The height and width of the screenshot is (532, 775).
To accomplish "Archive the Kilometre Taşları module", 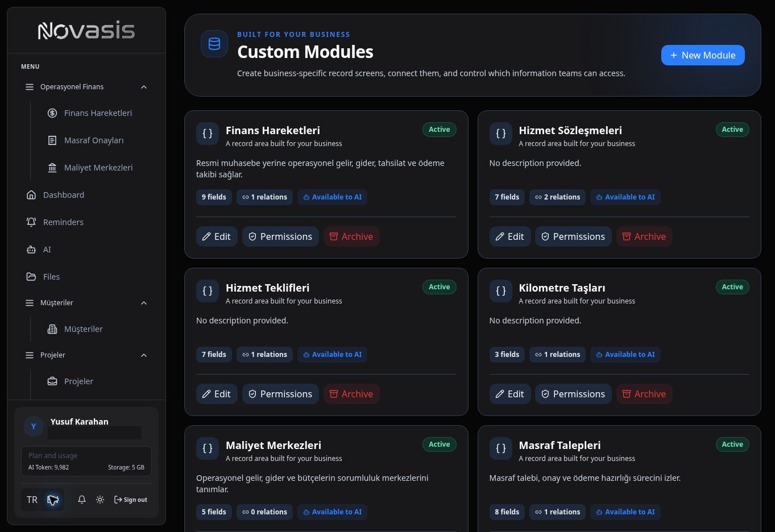I will 644,394.
